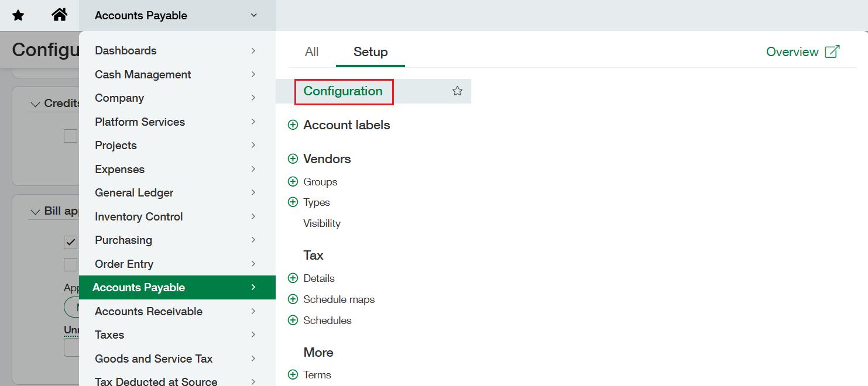Collapse the Credits section chevron
This screenshot has height=386, width=868.
pyautogui.click(x=35, y=104)
